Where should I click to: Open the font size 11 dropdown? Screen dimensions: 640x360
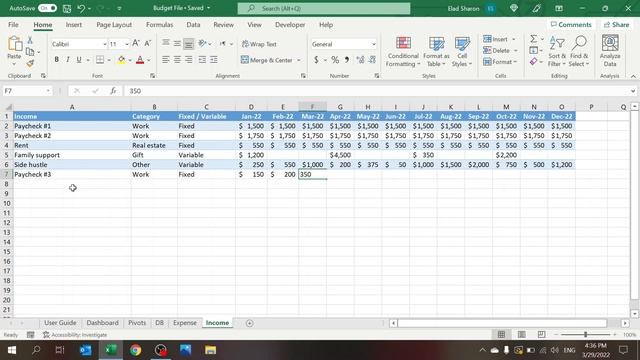coord(127,44)
